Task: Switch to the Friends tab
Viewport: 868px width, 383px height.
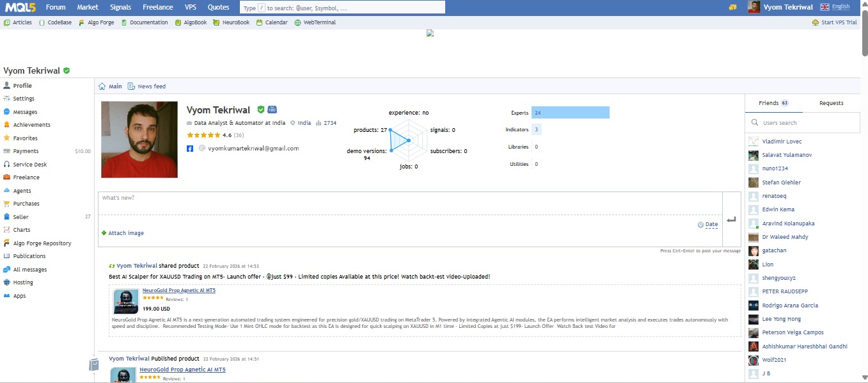Action: click(773, 103)
